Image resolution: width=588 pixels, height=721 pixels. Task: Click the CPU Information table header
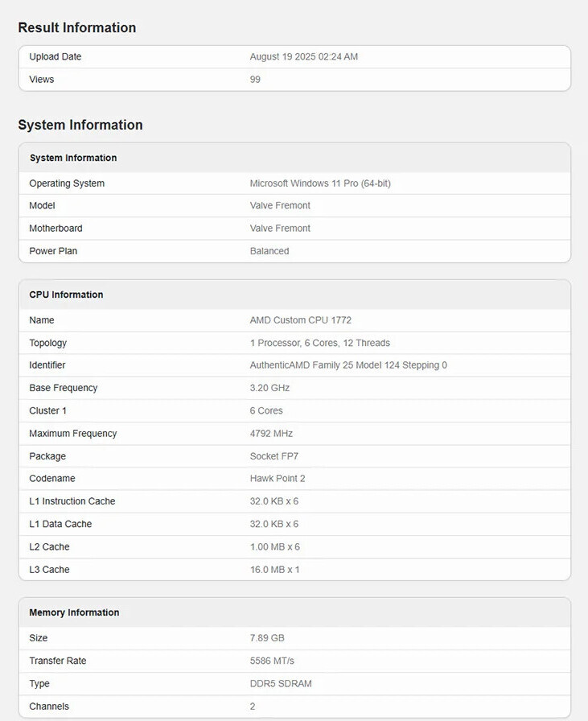(66, 295)
